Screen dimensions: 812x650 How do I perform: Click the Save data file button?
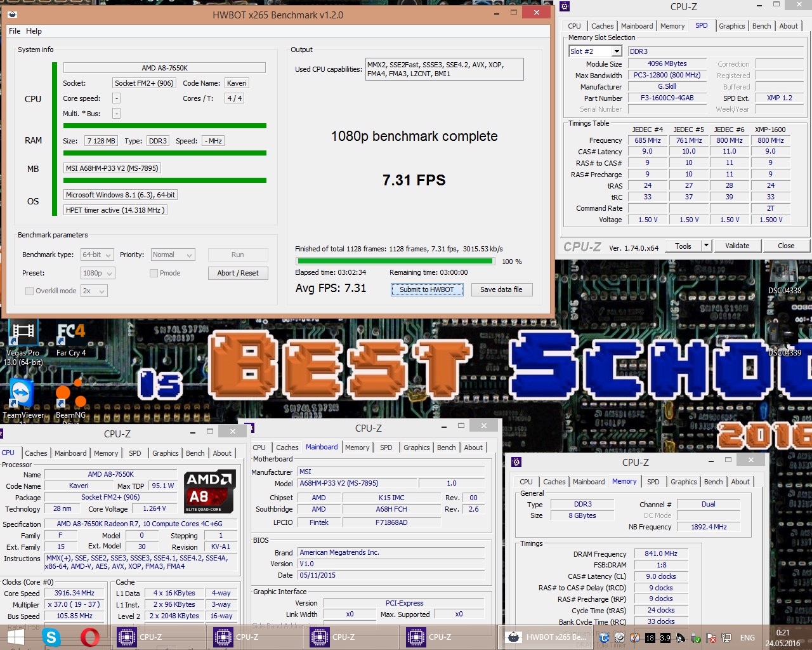501,289
